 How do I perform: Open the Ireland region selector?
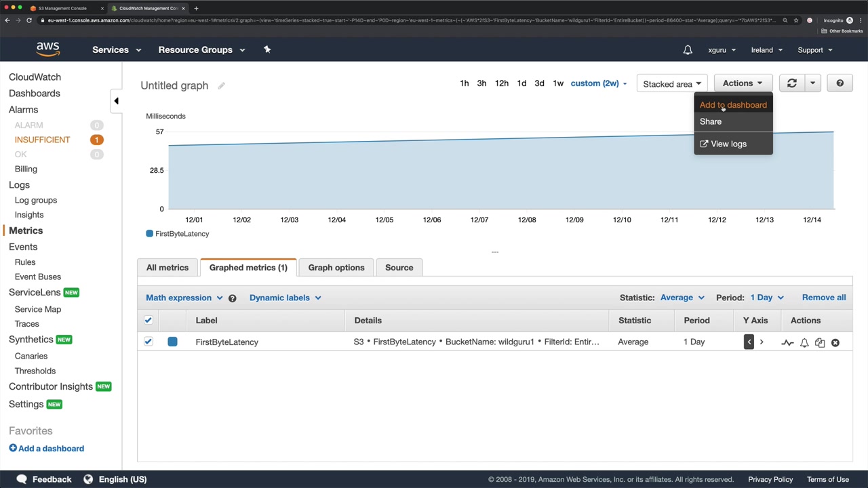[x=767, y=49]
